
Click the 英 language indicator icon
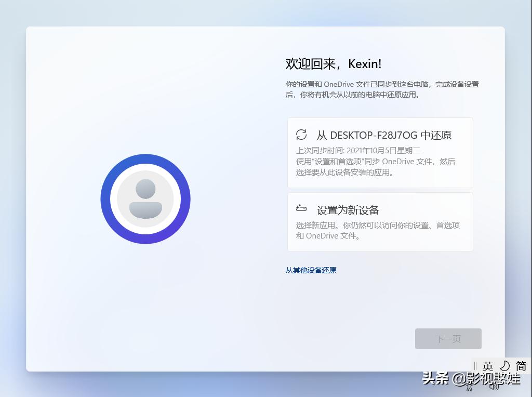coord(487,365)
